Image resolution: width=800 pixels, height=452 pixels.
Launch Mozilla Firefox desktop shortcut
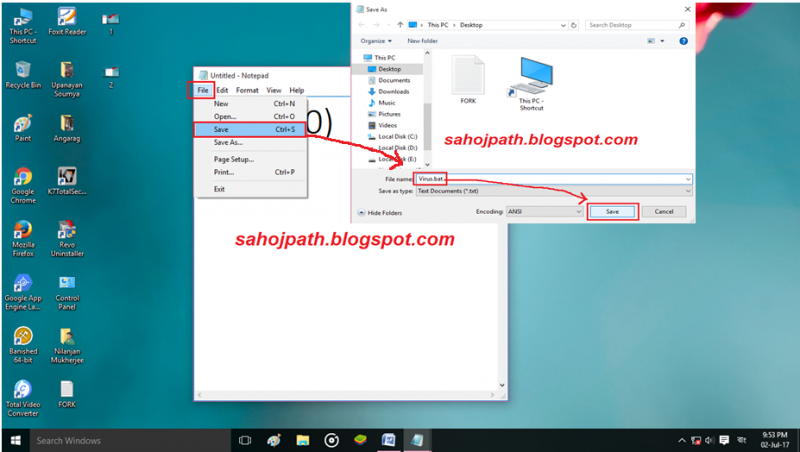[23, 239]
